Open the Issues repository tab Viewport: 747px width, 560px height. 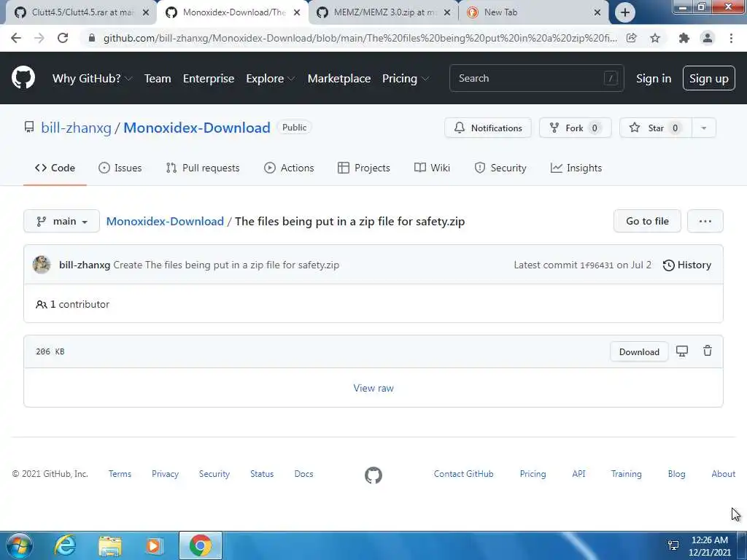tap(120, 168)
